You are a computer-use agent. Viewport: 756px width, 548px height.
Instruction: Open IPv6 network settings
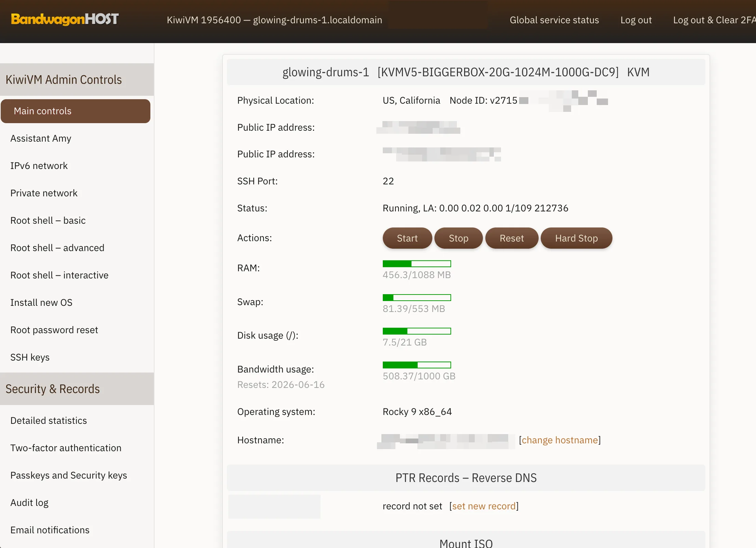pyautogui.click(x=39, y=166)
